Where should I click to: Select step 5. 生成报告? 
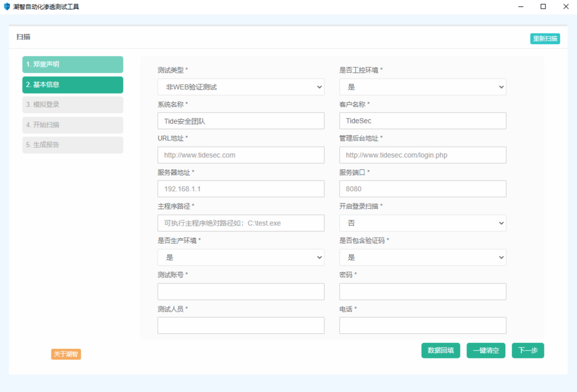pyautogui.click(x=73, y=145)
